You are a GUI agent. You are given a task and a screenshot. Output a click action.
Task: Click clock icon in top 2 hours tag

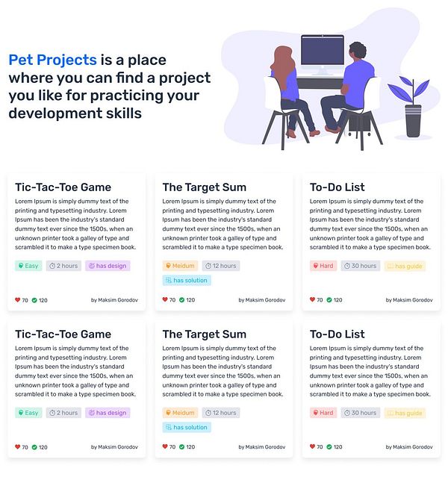52,266
